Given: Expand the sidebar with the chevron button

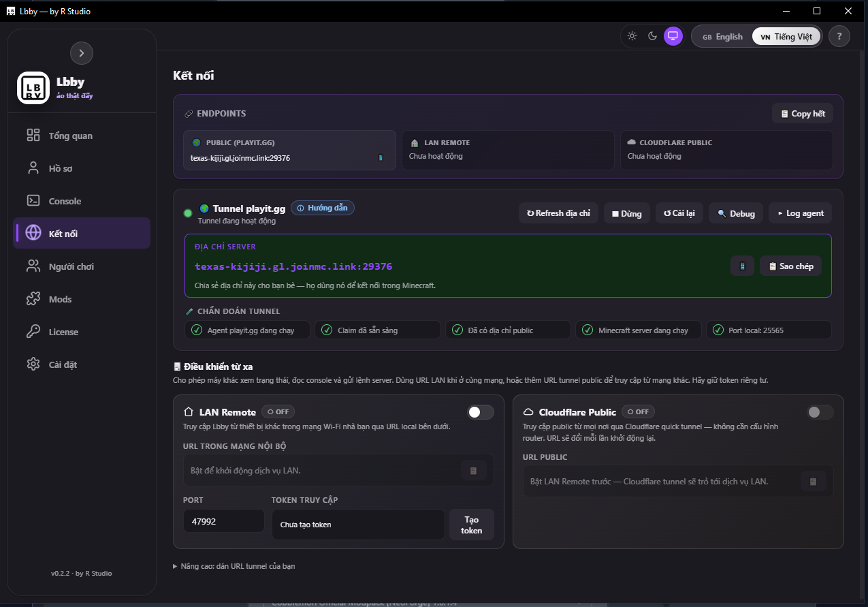Looking at the screenshot, I should tap(82, 53).
